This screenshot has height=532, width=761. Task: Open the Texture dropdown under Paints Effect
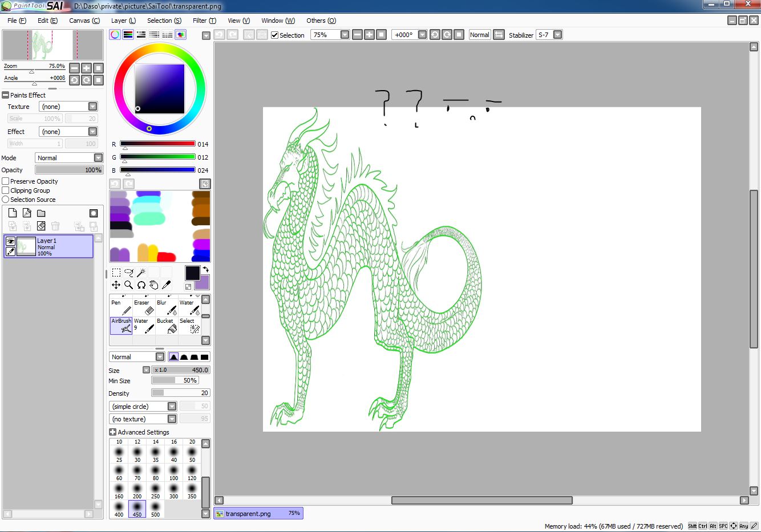tap(92, 107)
